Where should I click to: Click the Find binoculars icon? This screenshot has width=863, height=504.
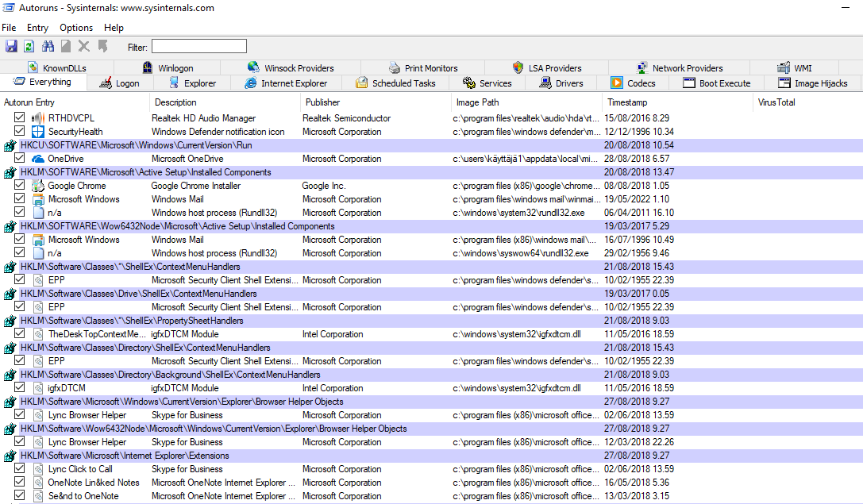tap(48, 46)
